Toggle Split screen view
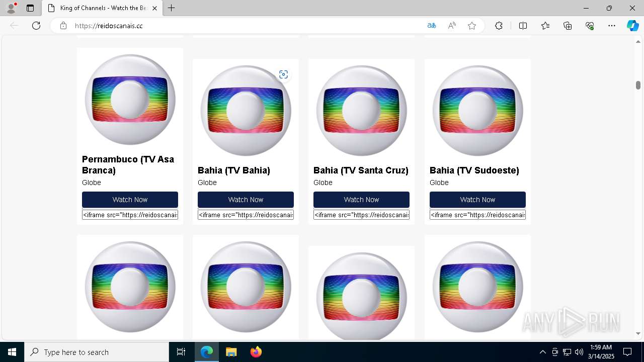This screenshot has width=644, height=362. 523,26
